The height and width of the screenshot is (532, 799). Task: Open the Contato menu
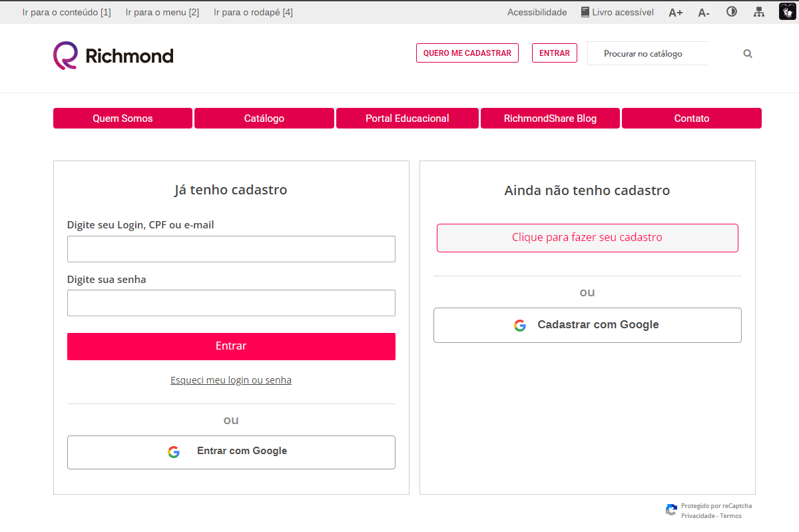pos(692,119)
